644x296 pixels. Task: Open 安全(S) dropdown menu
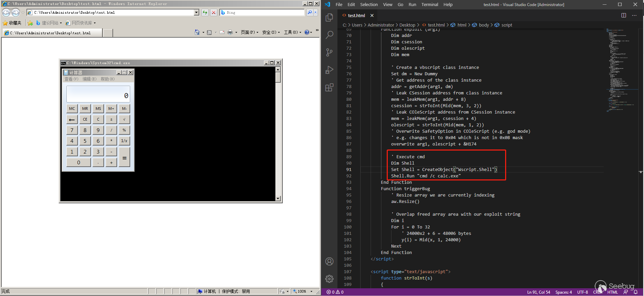271,32
